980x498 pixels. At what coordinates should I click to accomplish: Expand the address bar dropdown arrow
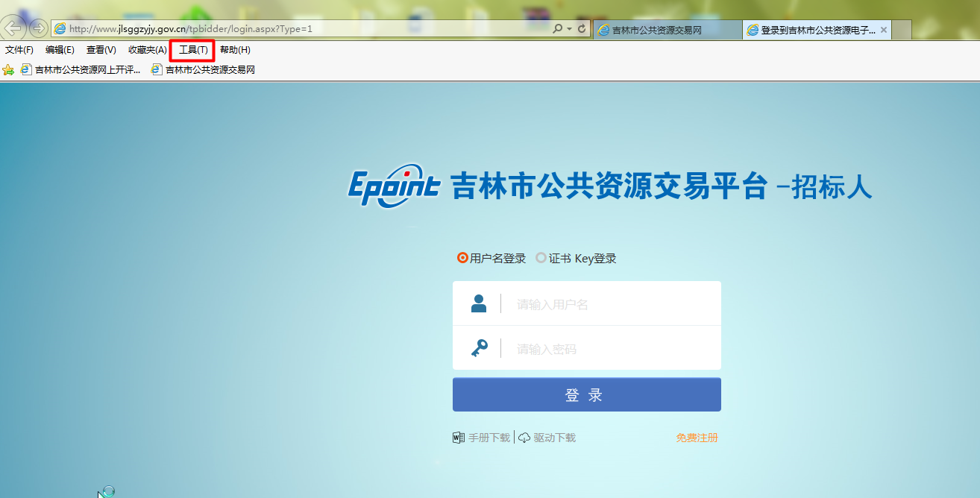569,29
